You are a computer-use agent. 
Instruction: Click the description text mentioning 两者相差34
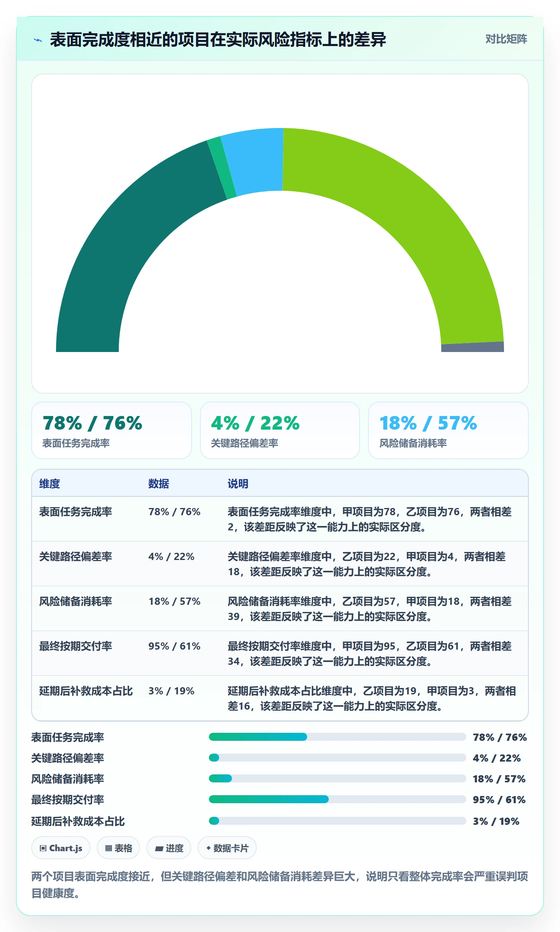point(370,654)
